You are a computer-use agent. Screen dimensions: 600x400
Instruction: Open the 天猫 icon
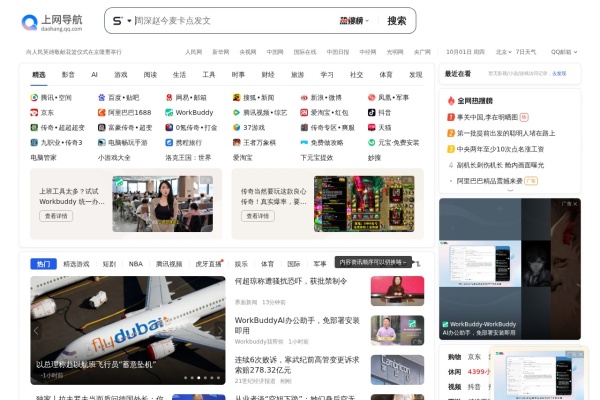click(371, 127)
